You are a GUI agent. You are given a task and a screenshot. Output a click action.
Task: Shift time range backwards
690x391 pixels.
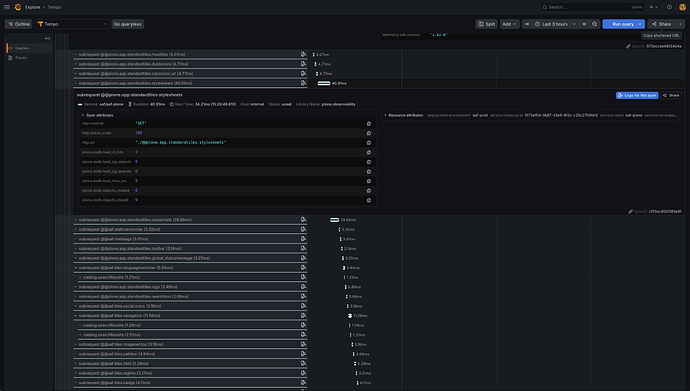click(527, 24)
